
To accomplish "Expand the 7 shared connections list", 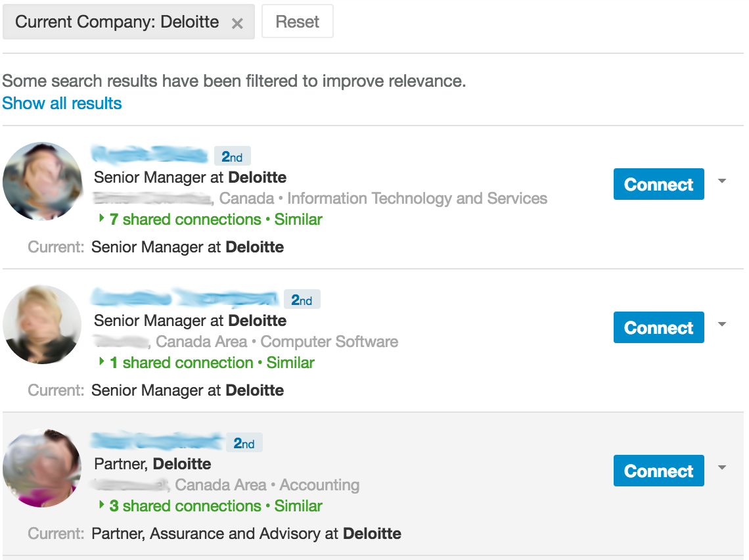I will point(184,220).
